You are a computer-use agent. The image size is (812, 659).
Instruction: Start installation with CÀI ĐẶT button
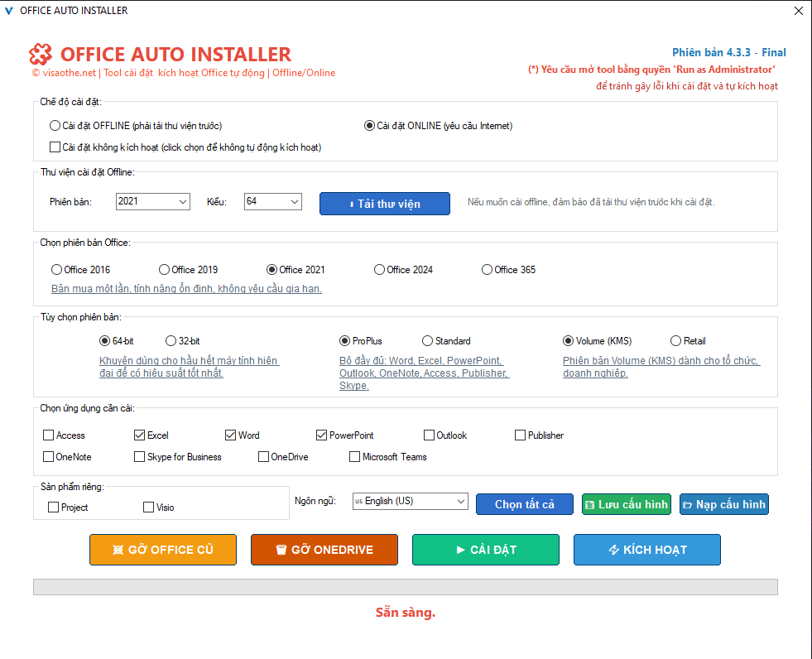(486, 550)
